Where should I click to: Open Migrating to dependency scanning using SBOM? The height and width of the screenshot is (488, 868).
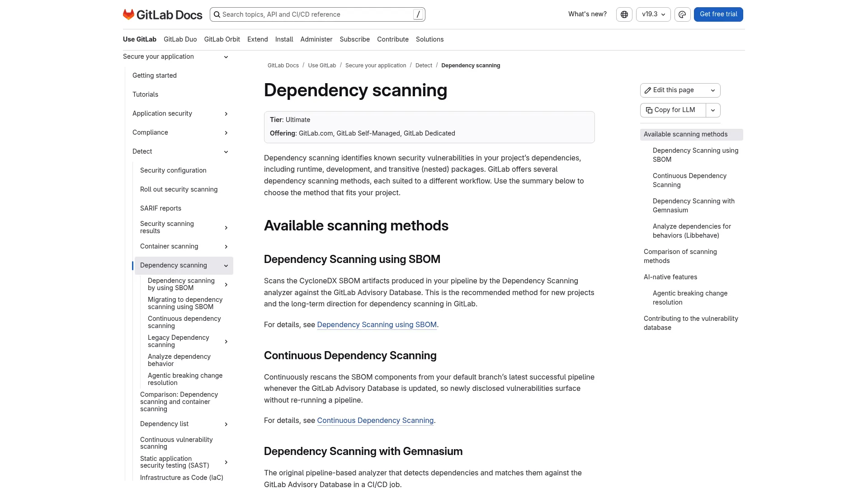click(x=185, y=303)
